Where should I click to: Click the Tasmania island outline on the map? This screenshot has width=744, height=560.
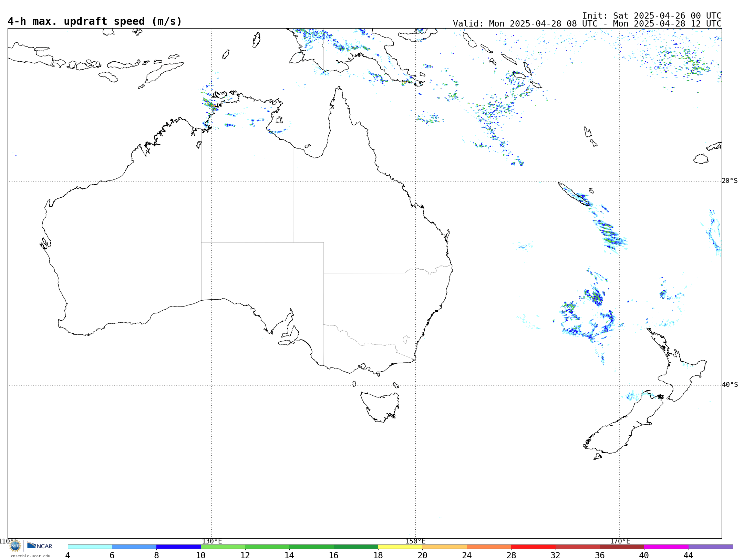pos(380,406)
